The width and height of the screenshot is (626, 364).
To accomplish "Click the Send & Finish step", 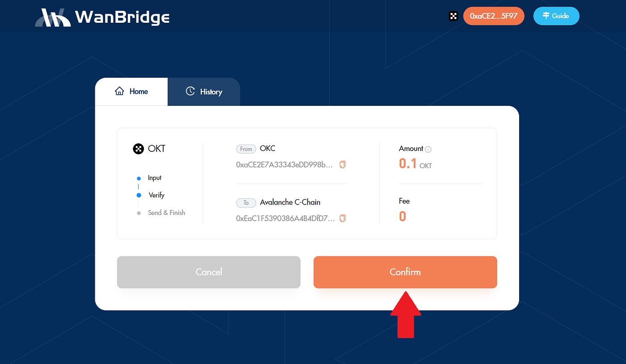I will [166, 213].
